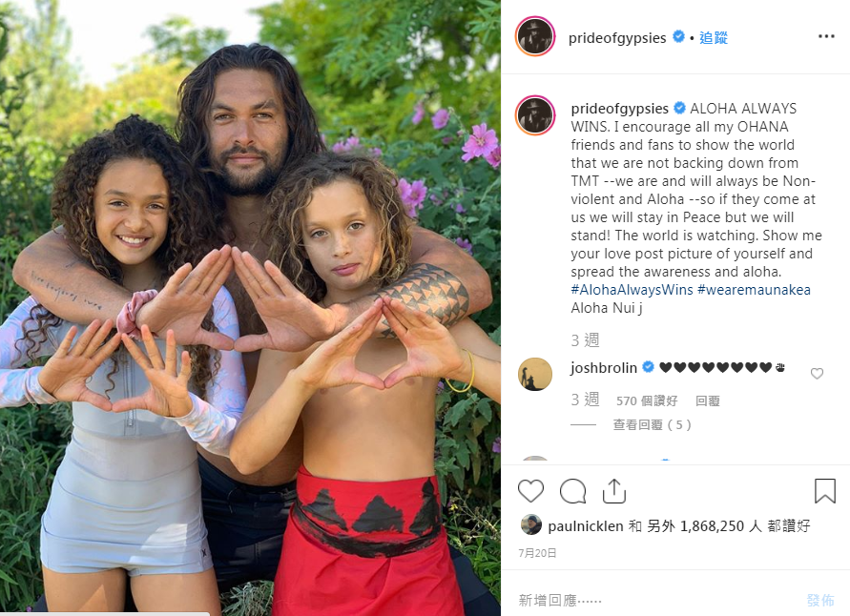Viewport: 850px width, 616px height.
Task: Follow prideofgypsies with 追蹤 link
Action: pyautogui.click(x=714, y=37)
